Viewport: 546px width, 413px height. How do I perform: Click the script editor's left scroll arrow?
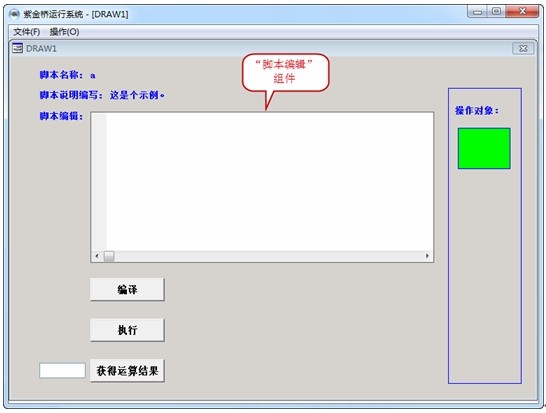97,256
